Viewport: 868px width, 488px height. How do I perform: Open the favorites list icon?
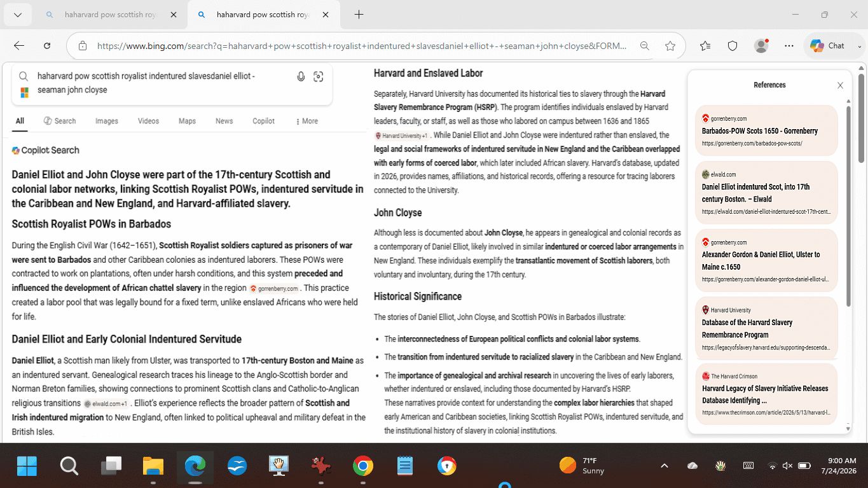(x=705, y=46)
